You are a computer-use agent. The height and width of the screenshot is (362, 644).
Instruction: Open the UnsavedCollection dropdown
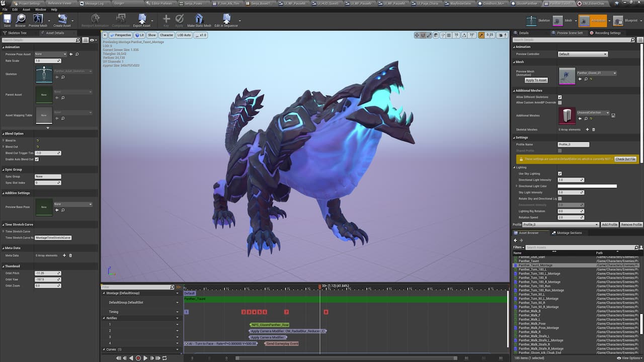click(x=593, y=113)
